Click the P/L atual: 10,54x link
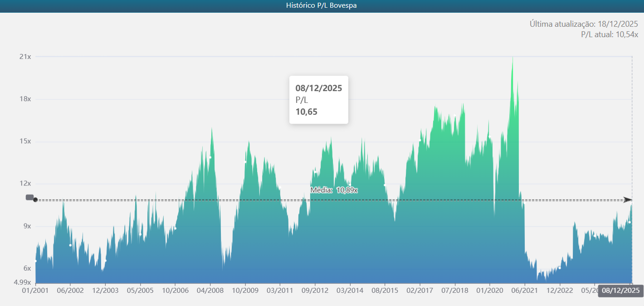This screenshot has height=306, width=644. coord(610,33)
